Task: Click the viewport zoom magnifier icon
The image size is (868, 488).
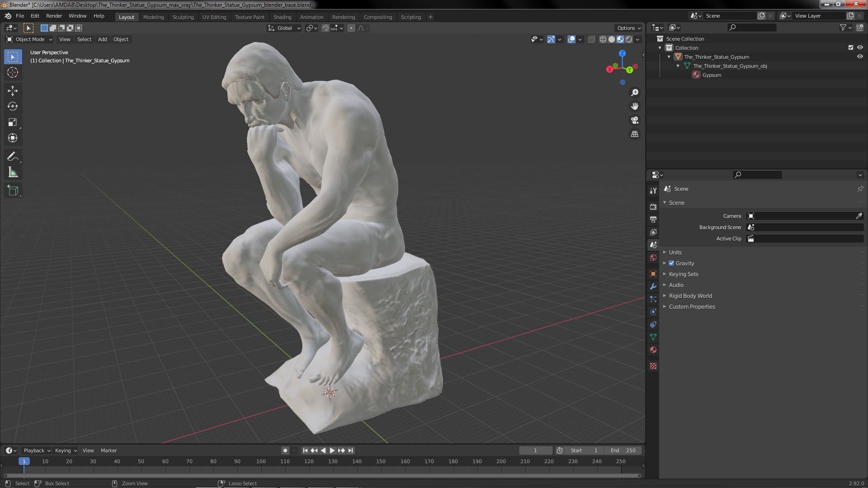Action: [635, 92]
